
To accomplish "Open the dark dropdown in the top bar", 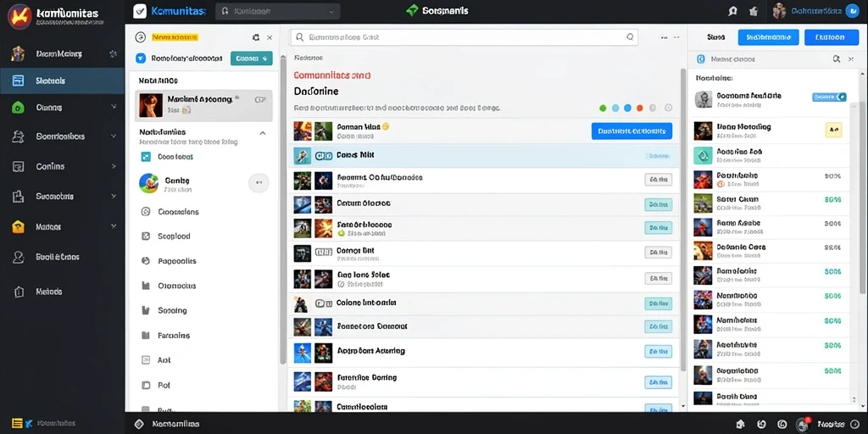I will coord(278,11).
